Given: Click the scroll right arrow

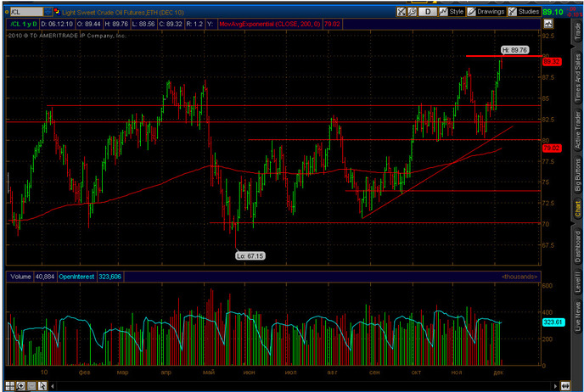Looking at the screenshot, I should (x=555, y=386).
